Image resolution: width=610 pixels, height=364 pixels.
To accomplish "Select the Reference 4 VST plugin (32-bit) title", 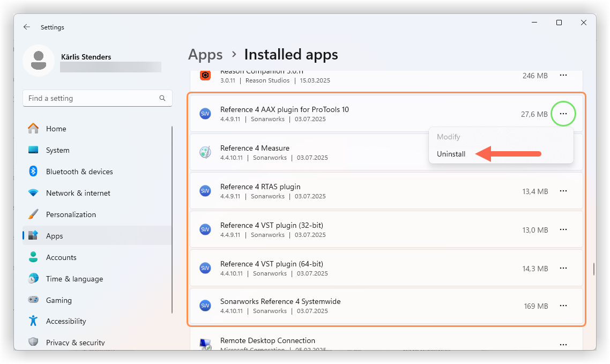I will [272, 225].
